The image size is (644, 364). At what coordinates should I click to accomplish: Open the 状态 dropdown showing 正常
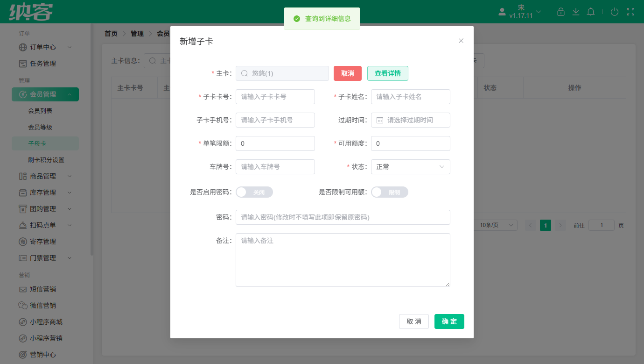click(x=411, y=167)
